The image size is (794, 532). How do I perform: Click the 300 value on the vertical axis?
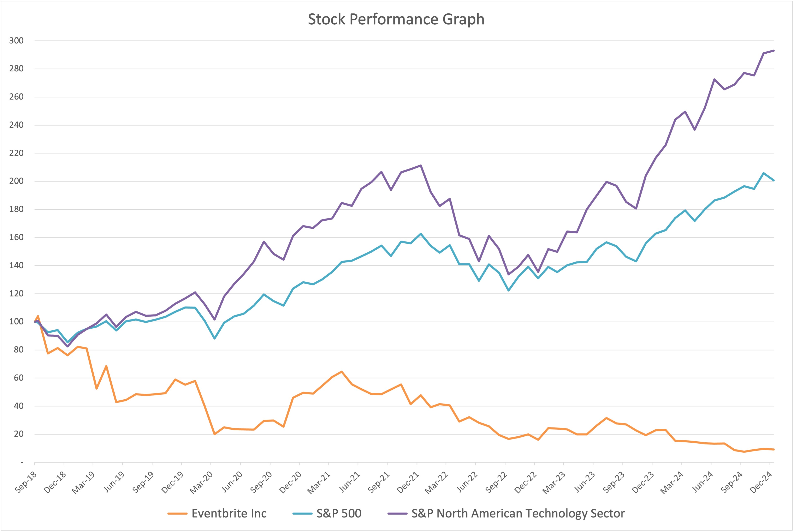[16, 41]
